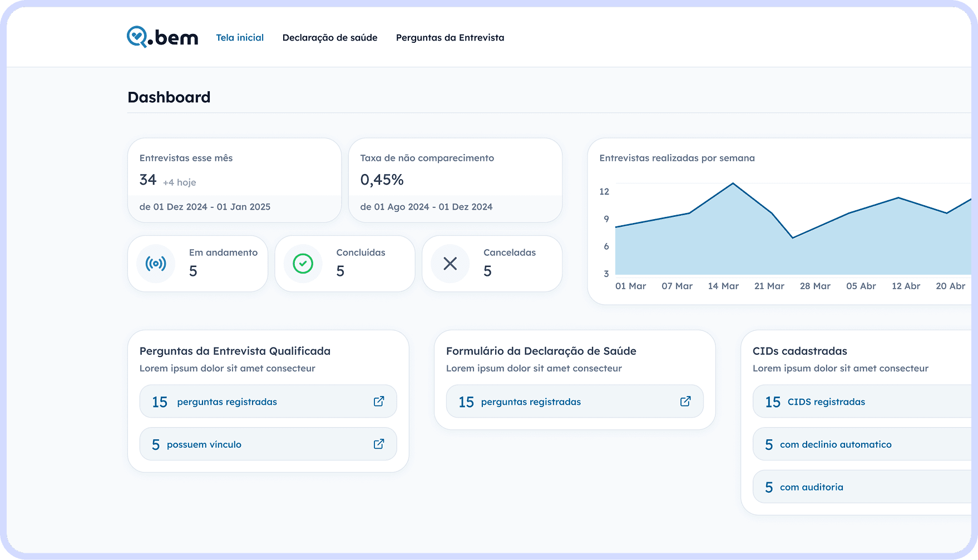Click the 14 Mar peak on chart
This screenshot has width=978, height=560.
733,184
